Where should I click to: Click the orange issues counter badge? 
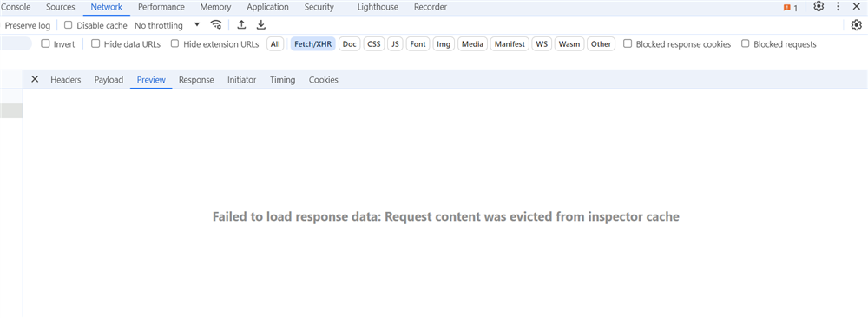tap(791, 8)
